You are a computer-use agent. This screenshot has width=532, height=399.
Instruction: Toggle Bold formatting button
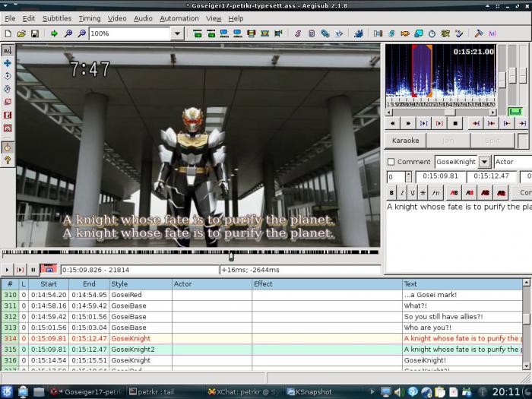click(x=391, y=193)
